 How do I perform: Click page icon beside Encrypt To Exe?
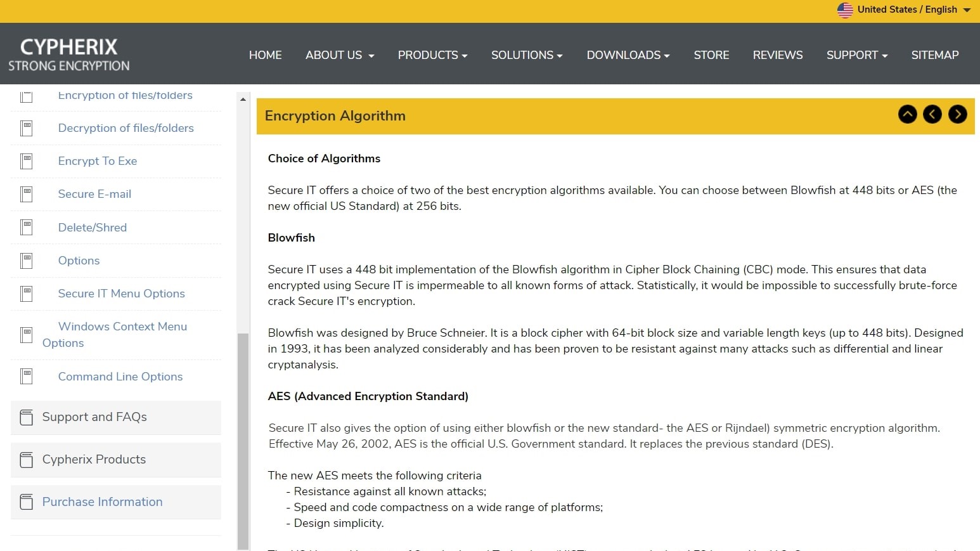pos(27,161)
